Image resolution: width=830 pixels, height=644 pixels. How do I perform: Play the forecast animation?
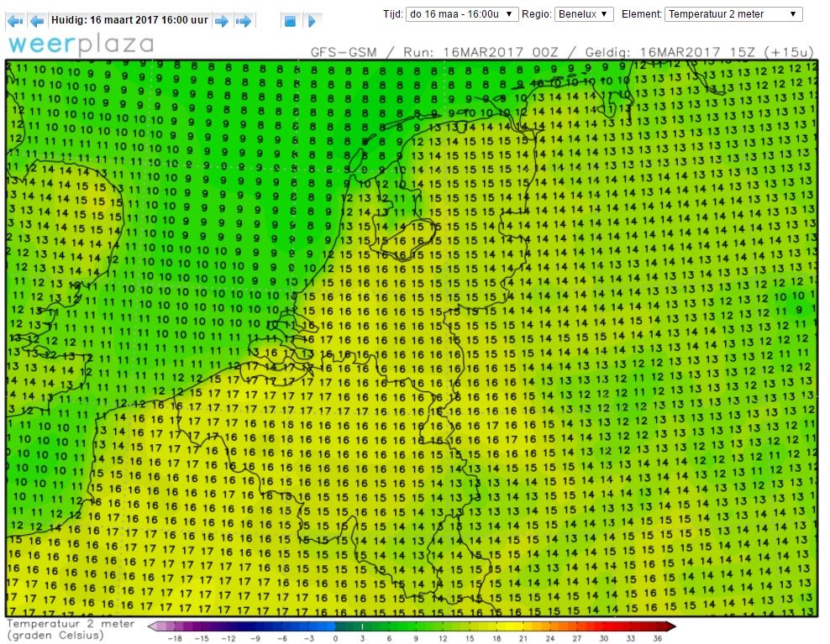click(312, 21)
